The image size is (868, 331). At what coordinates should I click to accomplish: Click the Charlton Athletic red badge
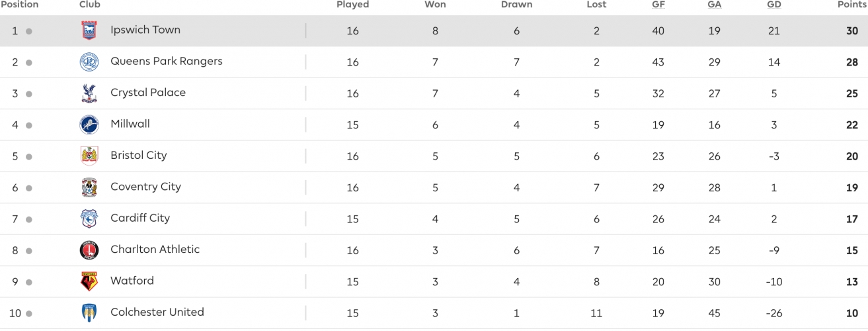pos(89,250)
